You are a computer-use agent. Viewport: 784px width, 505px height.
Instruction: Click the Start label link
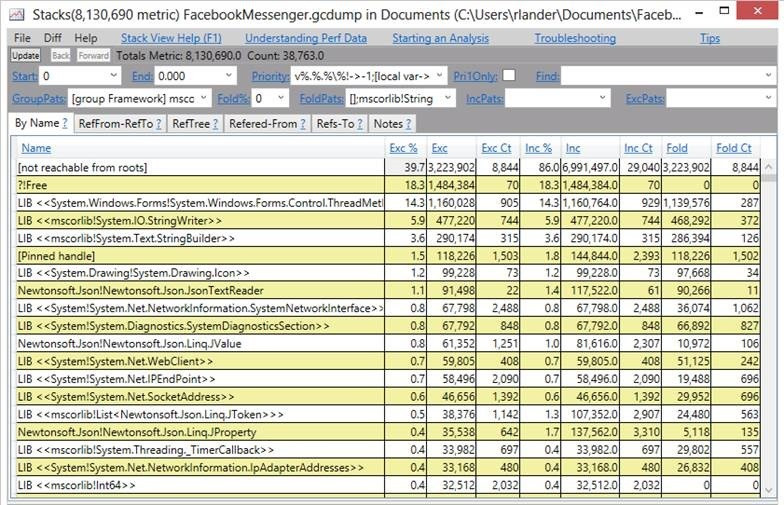(x=24, y=76)
